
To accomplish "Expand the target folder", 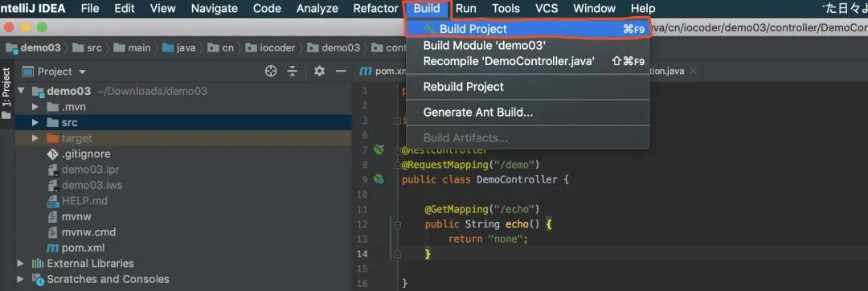I will click(x=35, y=138).
